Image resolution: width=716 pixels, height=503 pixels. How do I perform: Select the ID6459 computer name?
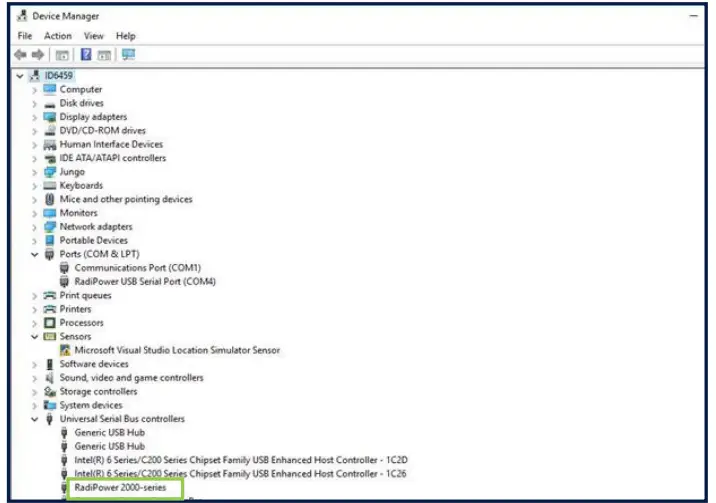point(58,75)
